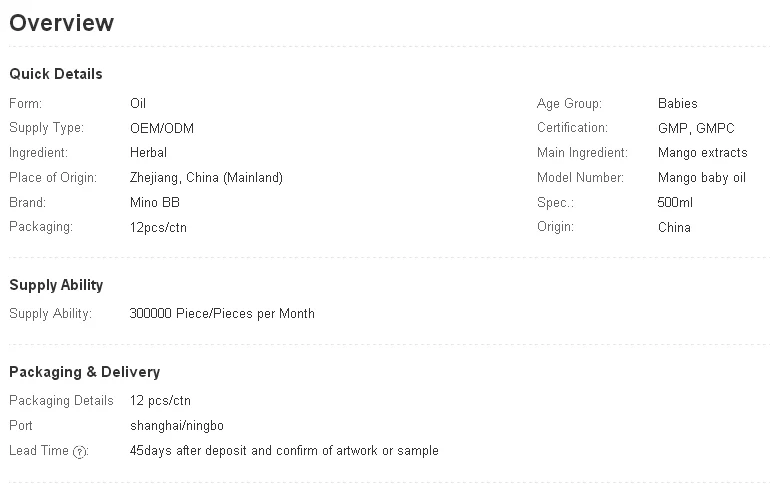Click the Mino BB brand value

(x=155, y=203)
